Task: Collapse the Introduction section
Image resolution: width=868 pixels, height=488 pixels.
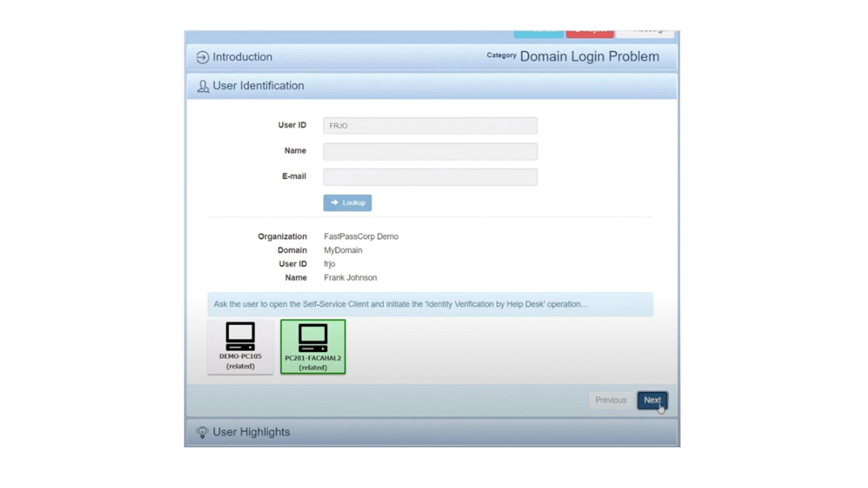Action: tap(242, 57)
